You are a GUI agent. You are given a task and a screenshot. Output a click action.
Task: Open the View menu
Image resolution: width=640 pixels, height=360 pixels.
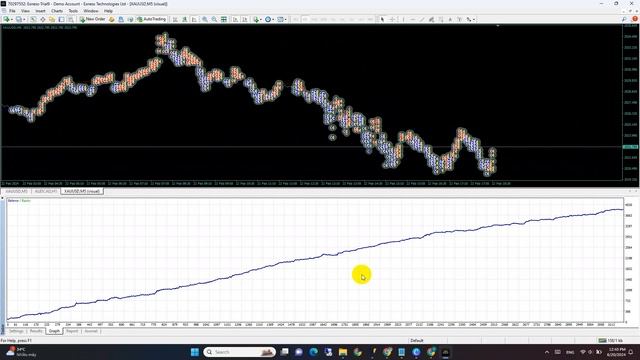(25, 11)
